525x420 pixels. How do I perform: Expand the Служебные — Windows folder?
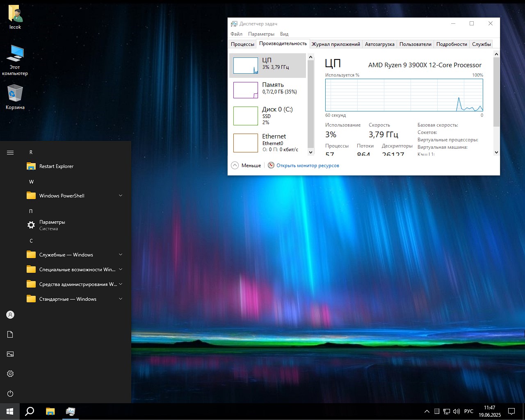(121, 255)
